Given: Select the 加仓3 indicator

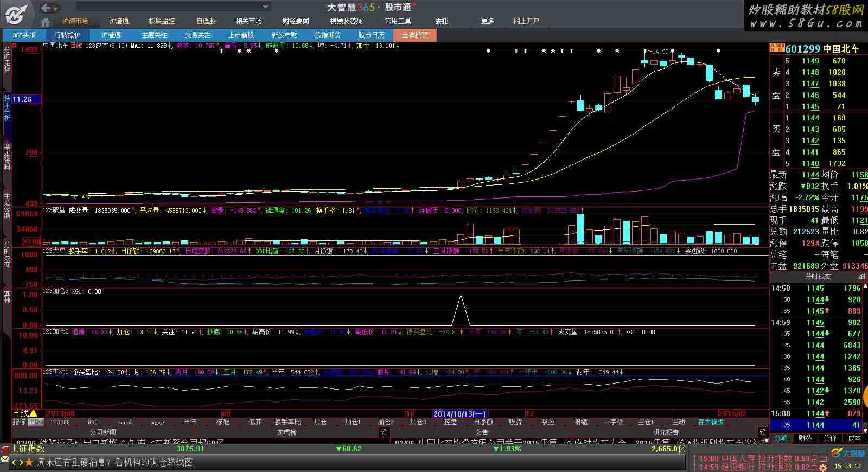Looking at the screenshot, I should pos(418,422).
